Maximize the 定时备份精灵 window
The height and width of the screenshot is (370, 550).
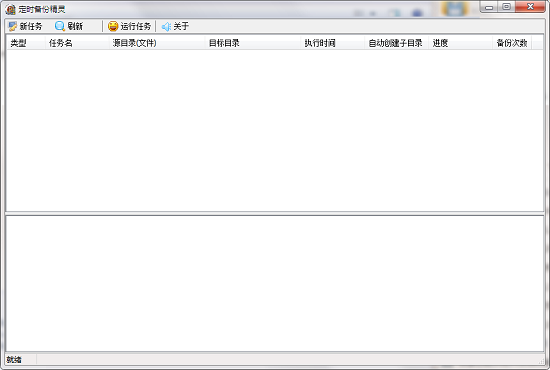[507, 7]
